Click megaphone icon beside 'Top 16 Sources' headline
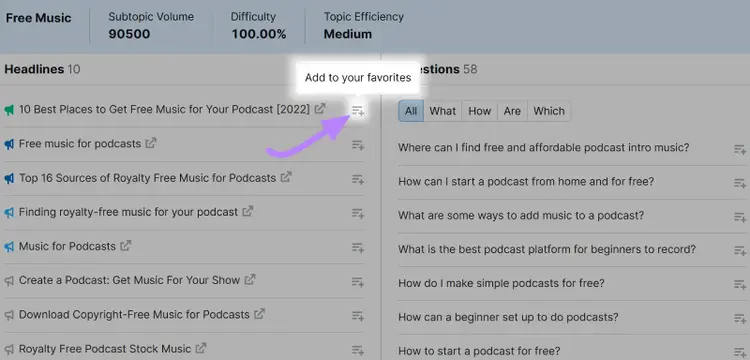Viewport: 750px width, 360px height. [9, 179]
